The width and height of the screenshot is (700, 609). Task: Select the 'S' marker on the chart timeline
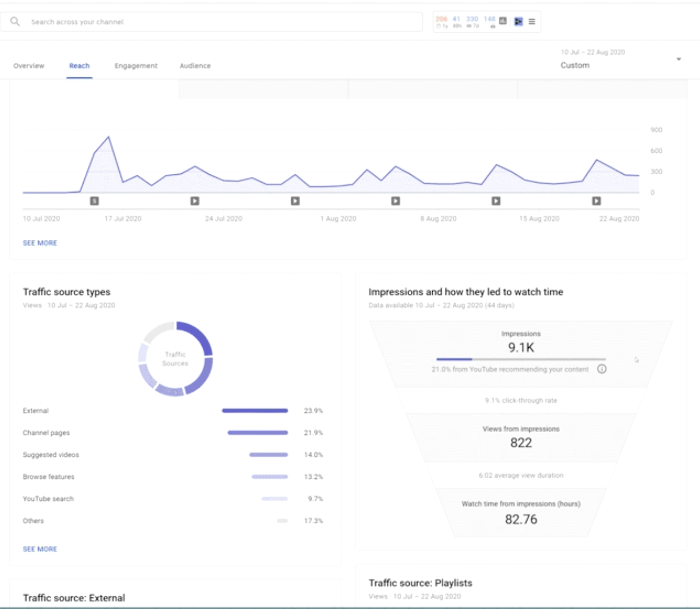94,201
